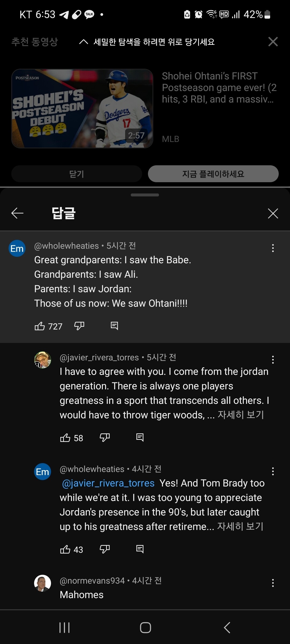Tap the replies sheet drag handle
The height and width of the screenshot is (644, 290).
tap(145, 195)
